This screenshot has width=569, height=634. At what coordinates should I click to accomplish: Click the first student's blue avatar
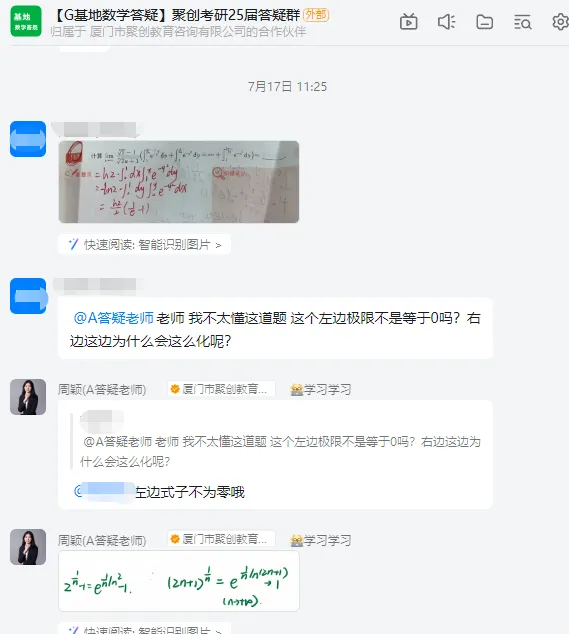point(28,139)
